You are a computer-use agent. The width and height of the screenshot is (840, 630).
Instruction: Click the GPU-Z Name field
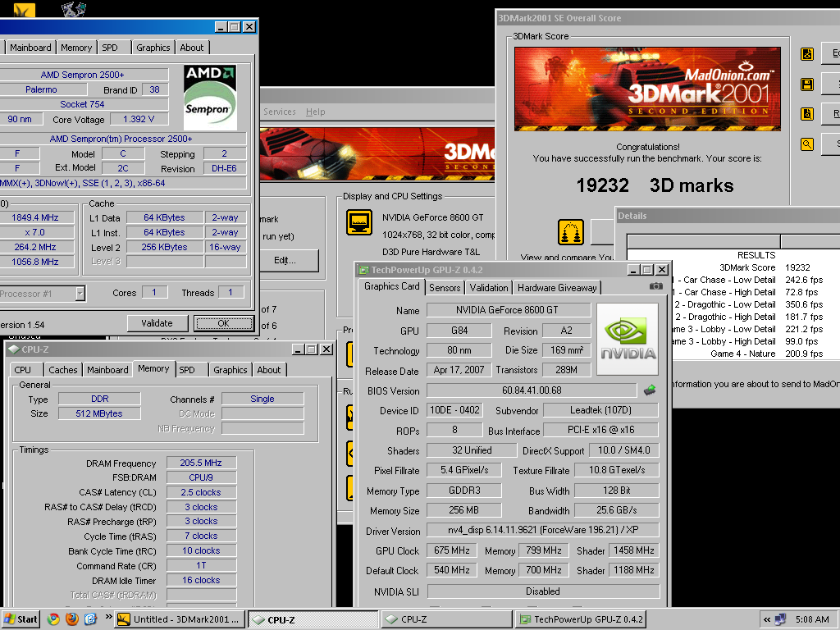pos(509,310)
